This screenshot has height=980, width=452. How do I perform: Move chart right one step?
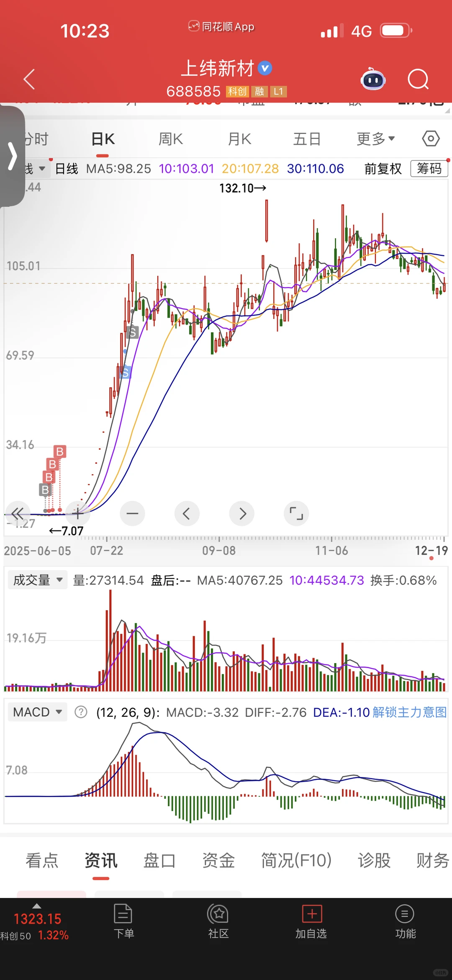(242, 513)
